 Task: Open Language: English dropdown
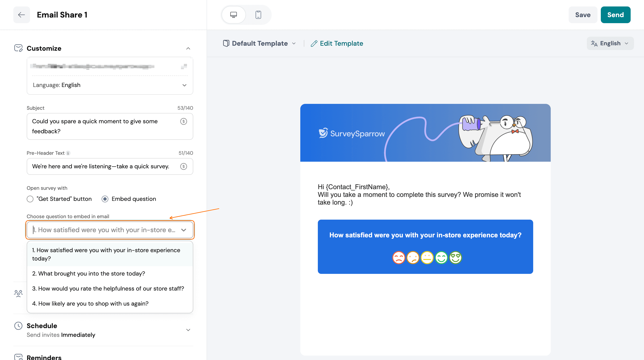(110, 85)
